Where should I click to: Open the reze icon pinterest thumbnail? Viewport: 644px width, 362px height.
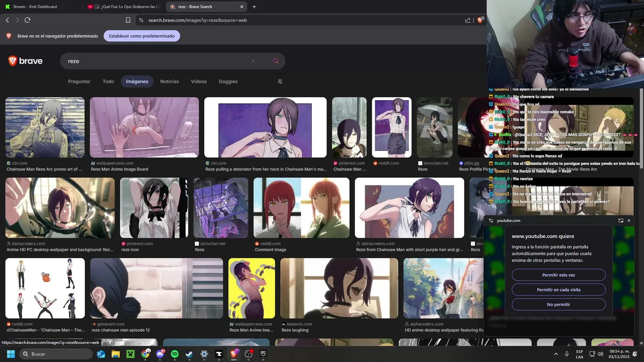coord(154,208)
